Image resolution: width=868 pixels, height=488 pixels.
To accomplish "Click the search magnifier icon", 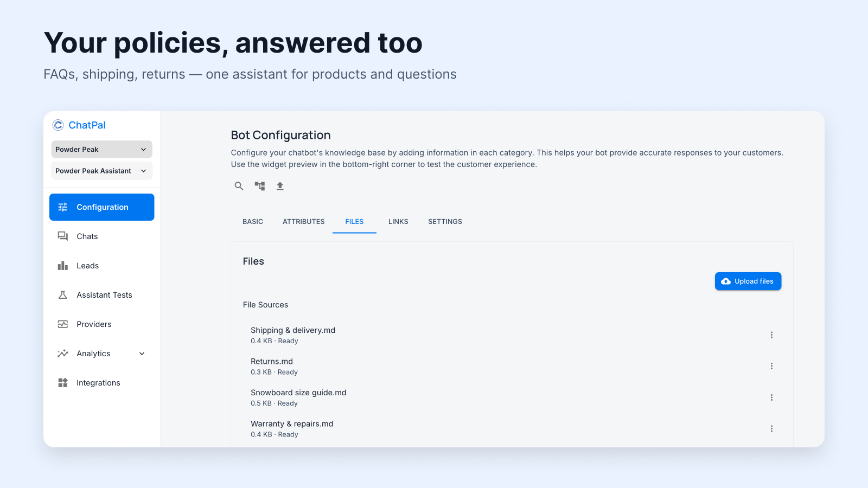I will (x=239, y=186).
